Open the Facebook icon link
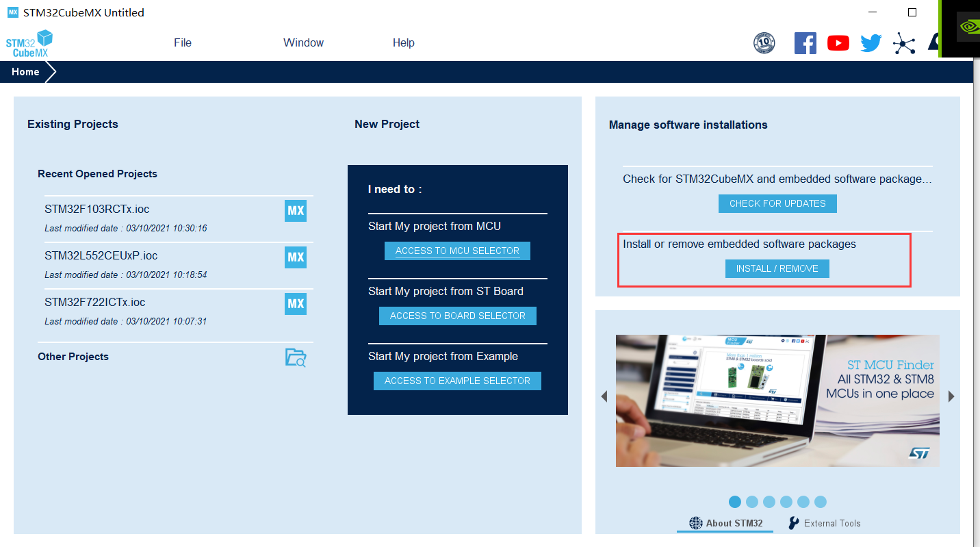This screenshot has width=980, height=547. pos(805,43)
